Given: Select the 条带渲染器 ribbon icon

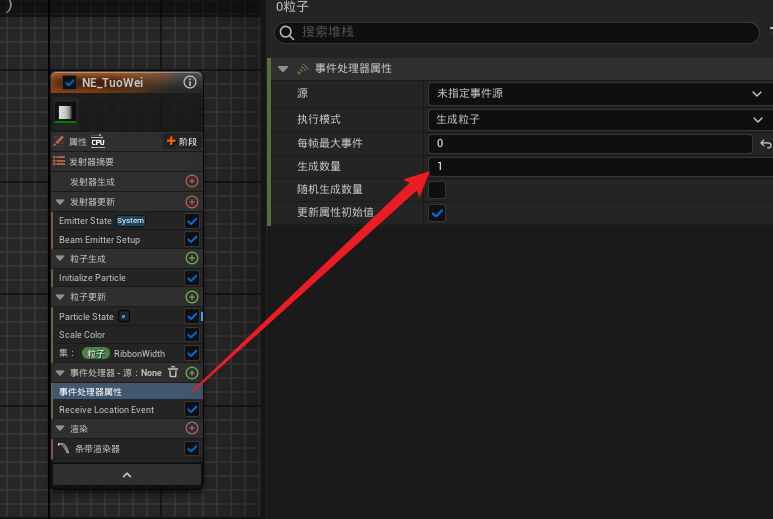Looking at the screenshot, I should 64,449.
